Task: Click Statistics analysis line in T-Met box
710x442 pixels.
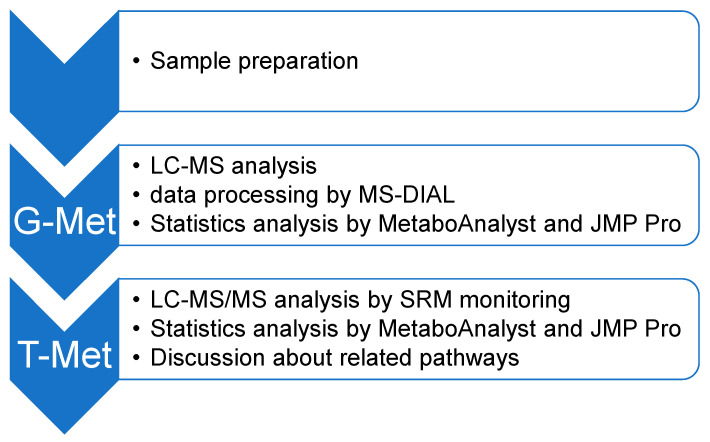Action: click(416, 329)
